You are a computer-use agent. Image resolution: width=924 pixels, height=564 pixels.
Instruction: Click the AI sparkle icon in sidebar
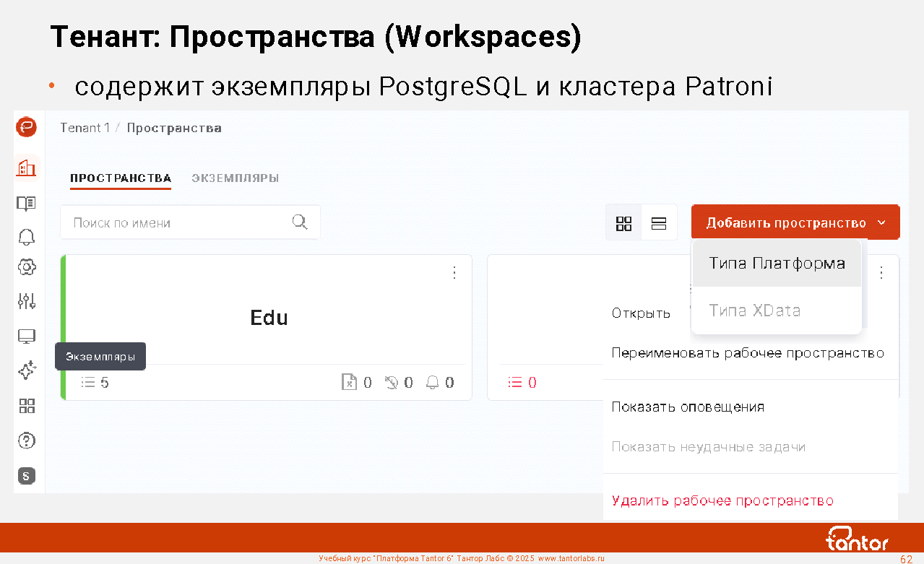27,371
